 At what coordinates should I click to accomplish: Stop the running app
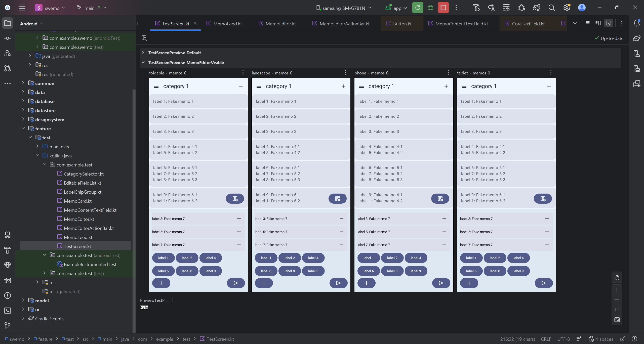click(443, 8)
